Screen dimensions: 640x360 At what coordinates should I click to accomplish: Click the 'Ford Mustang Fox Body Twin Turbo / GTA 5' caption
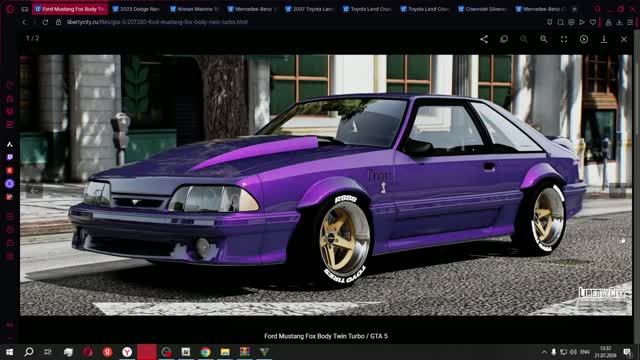pyautogui.click(x=326, y=336)
